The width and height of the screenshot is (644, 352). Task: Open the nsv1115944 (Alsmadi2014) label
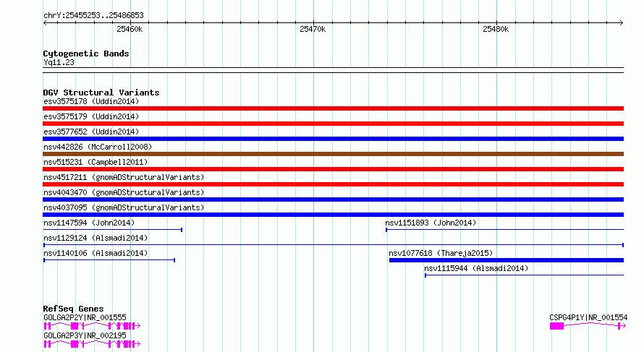[476, 268]
